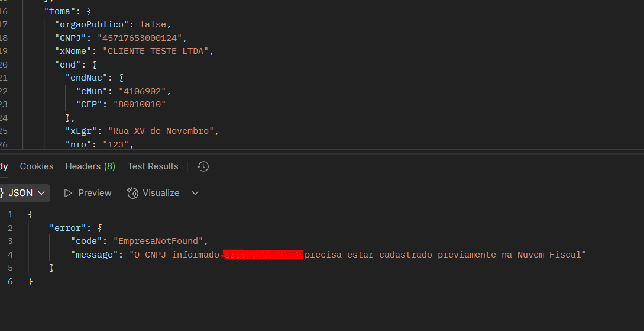Click the Visualize sparkle icon

coord(132,193)
